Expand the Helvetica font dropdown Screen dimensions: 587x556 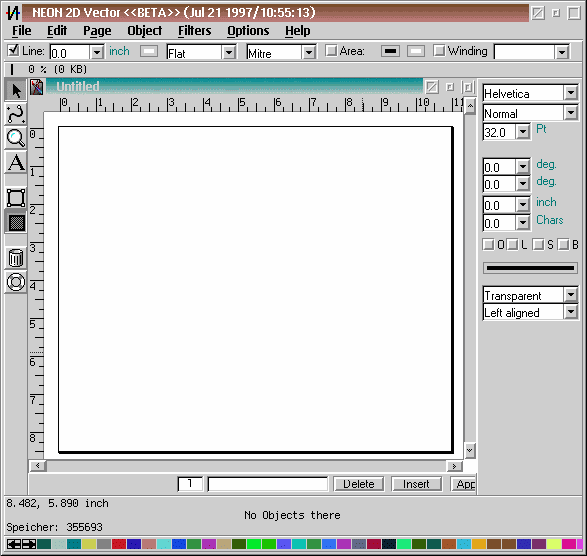pyautogui.click(x=571, y=93)
